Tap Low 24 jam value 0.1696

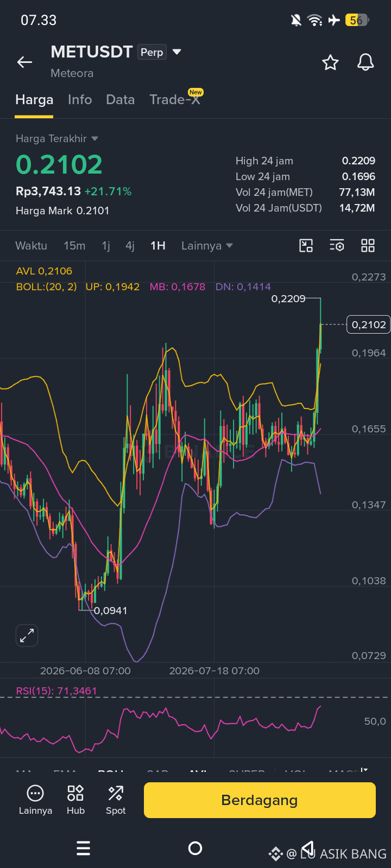click(358, 176)
